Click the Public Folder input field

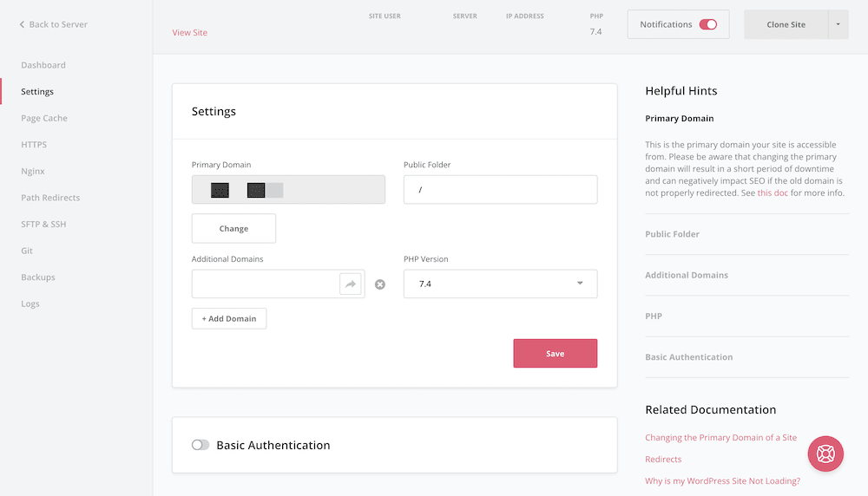(x=501, y=190)
